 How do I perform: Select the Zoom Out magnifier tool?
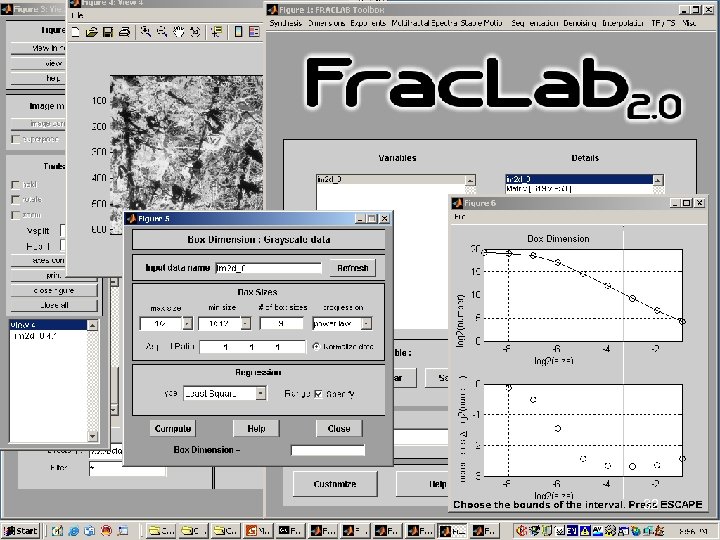click(x=161, y=32)
